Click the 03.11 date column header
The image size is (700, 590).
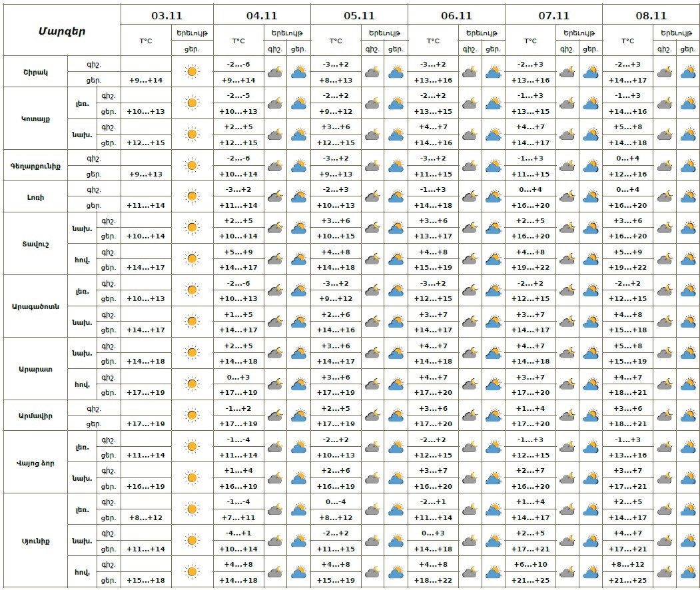coord(167,15)
